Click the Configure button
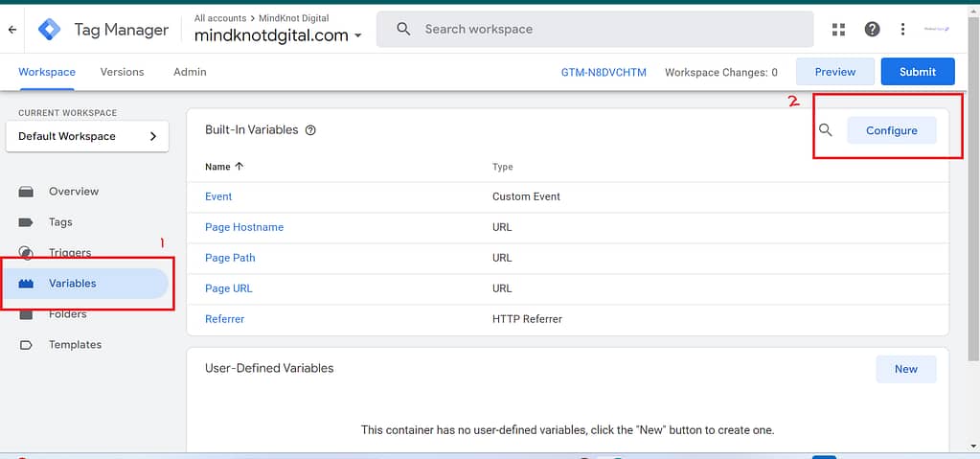Screen dimensions: 980x459 891,130
